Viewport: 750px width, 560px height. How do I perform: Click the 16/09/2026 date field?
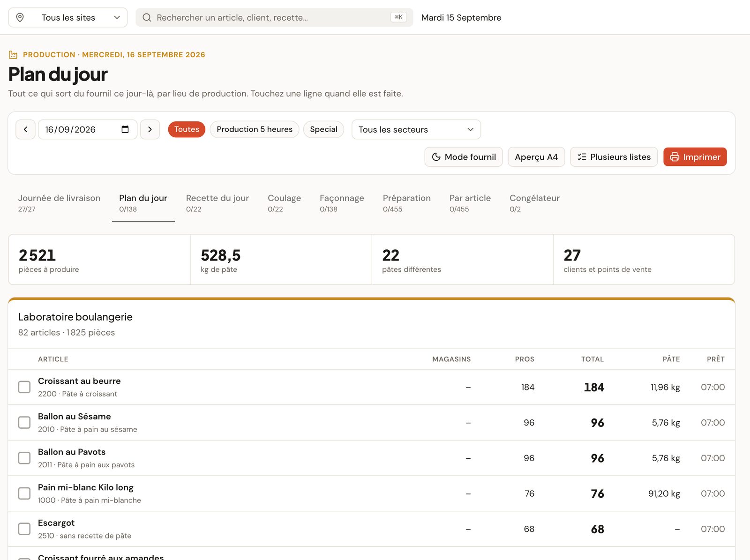88,129
